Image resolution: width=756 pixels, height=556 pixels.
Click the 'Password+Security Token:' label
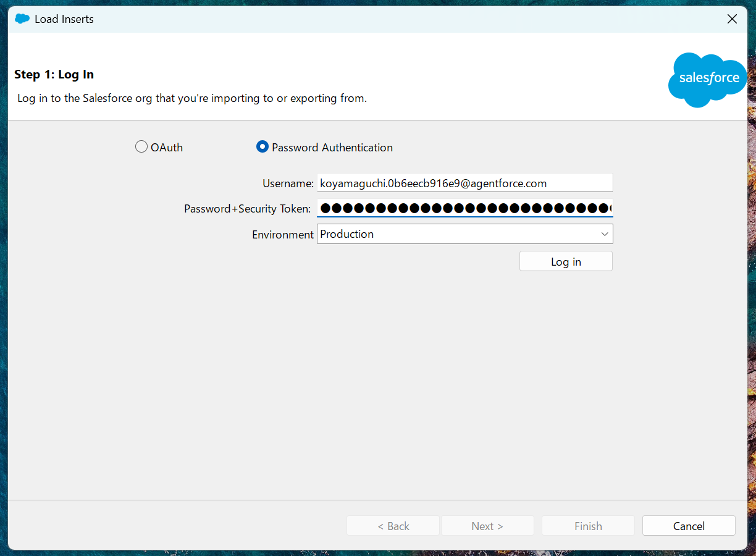[247, 209]
